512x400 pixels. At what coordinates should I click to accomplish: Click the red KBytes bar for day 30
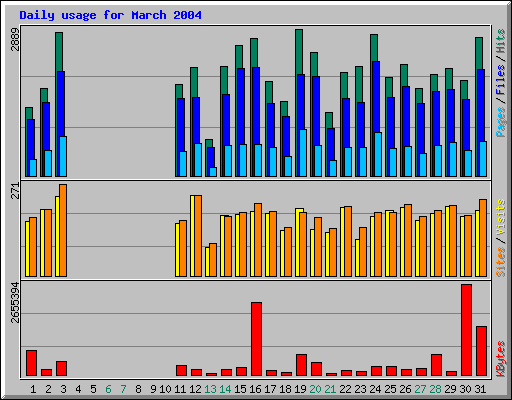[x=466, y=330]
